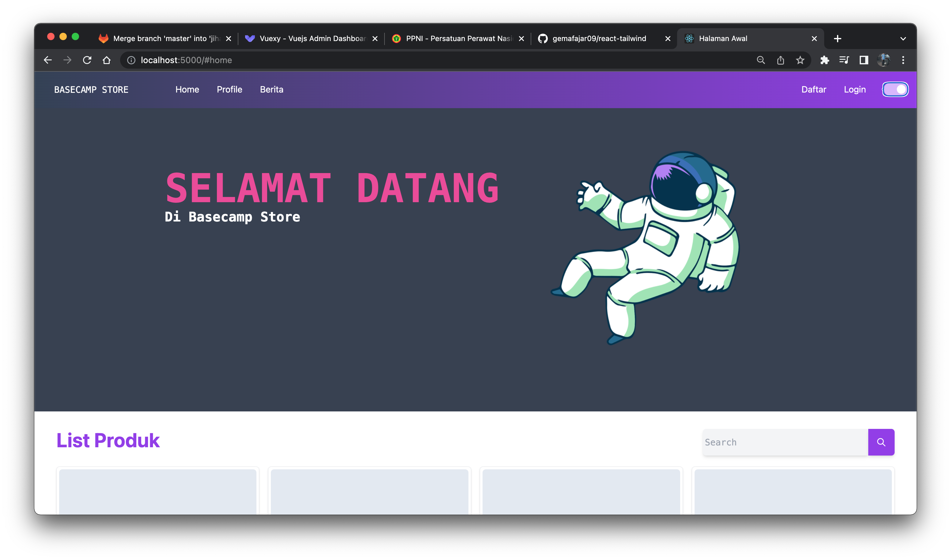Switch to gemafajar09/react-tailwind tab
This screenshot has height=560, width=951.
pos(599,39)
